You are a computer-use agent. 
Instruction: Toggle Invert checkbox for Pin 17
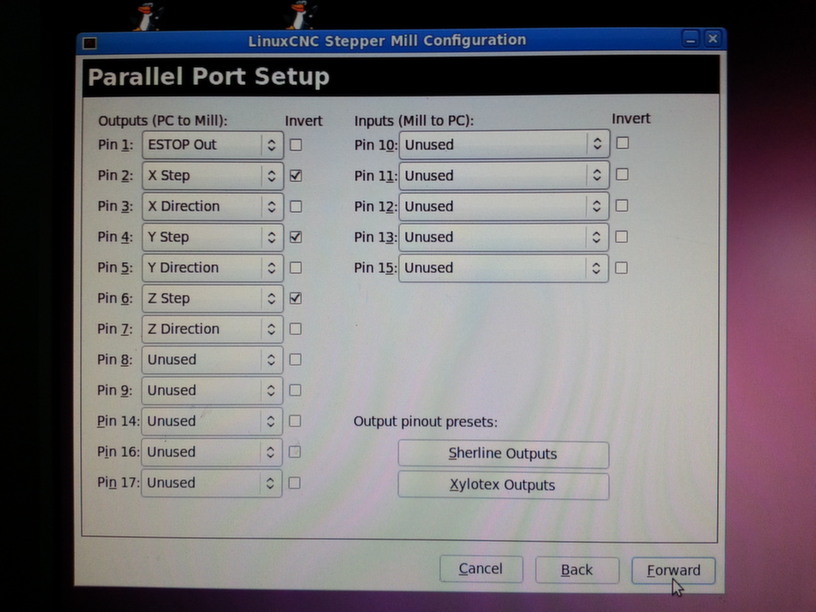click(x=294, y=483)
